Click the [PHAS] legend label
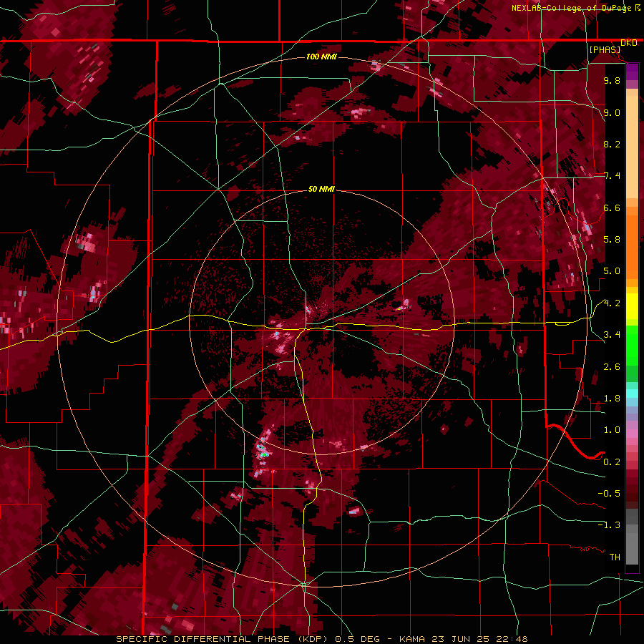644x644 pixels. coord(605,50)
